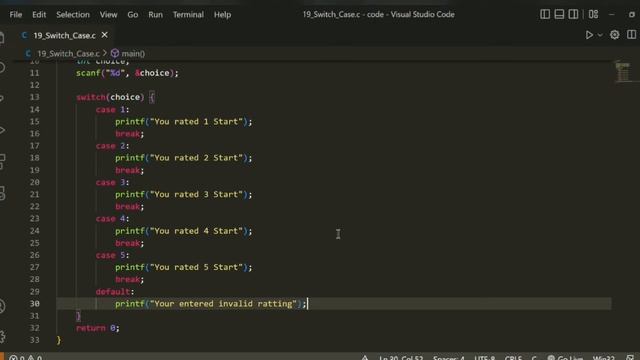640x360 pixels.
Task: Toggle the Secondary Side Bar layout icon
Action: (x=573, y=14)
